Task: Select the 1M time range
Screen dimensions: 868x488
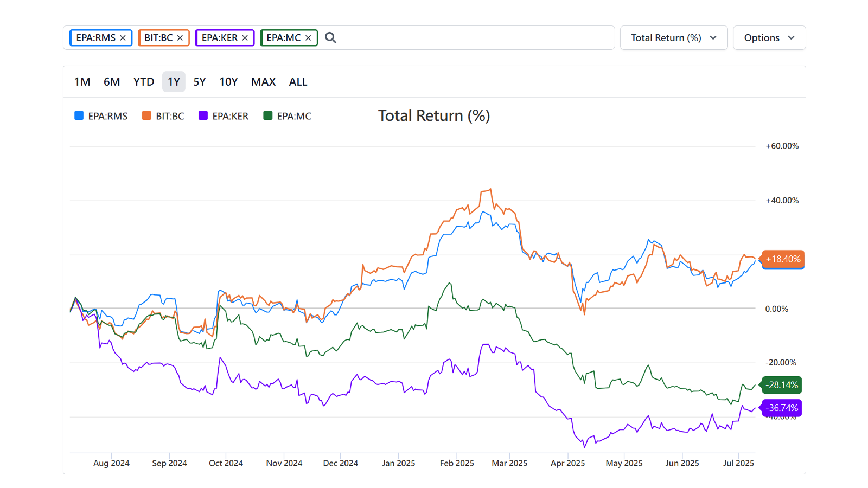Action: [x=82, y=82]
